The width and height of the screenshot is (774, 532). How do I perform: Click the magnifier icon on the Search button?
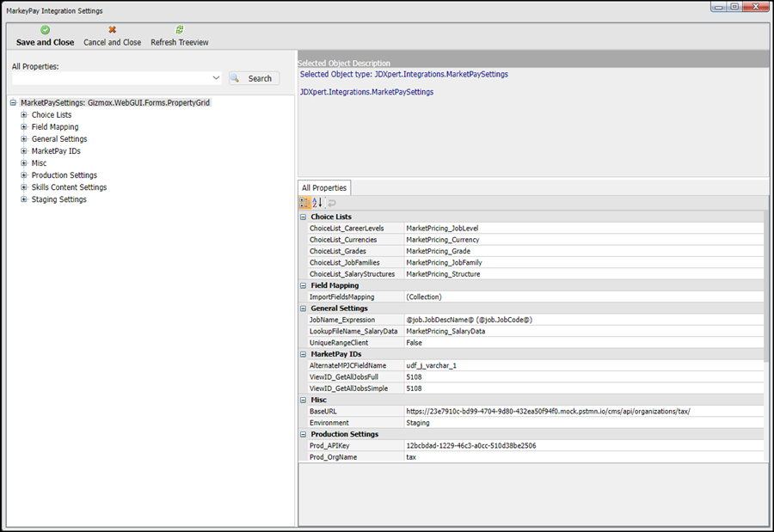click(235, 78)
